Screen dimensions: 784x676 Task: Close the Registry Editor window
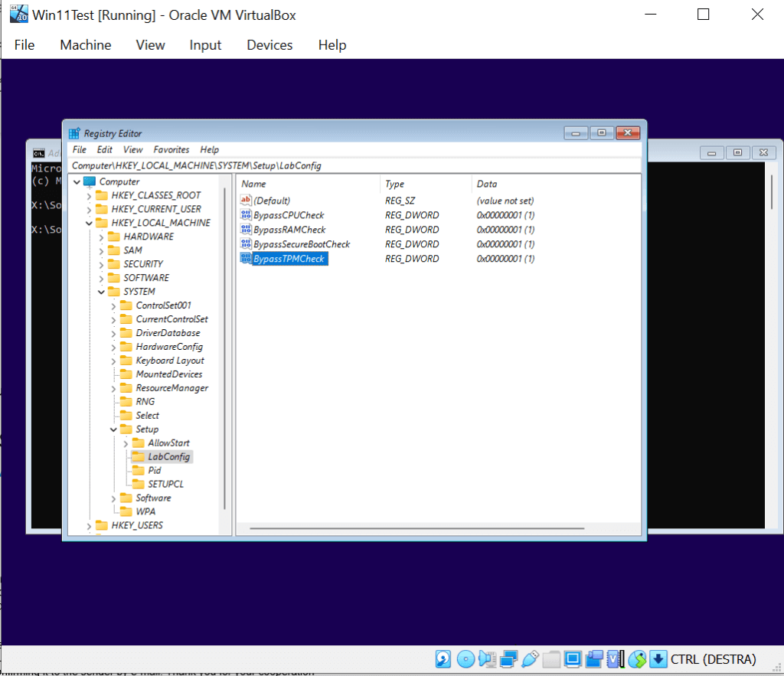pos(628,132)
